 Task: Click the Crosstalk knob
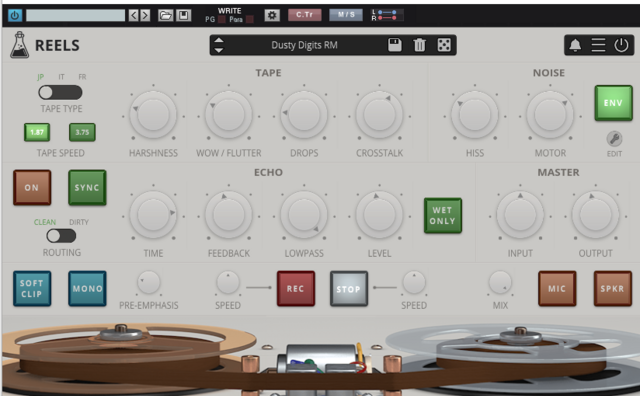click(x=380, y=115)
